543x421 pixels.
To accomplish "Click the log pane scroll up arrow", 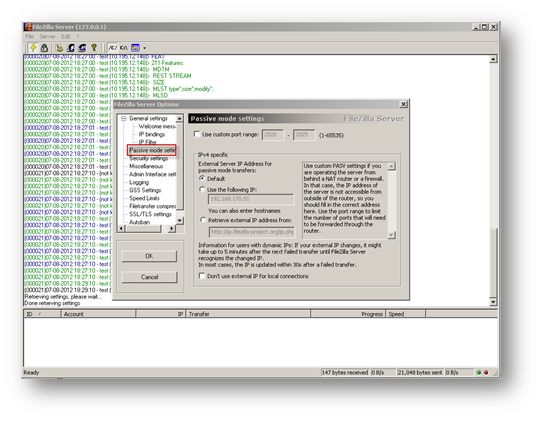I will (493, 59).
